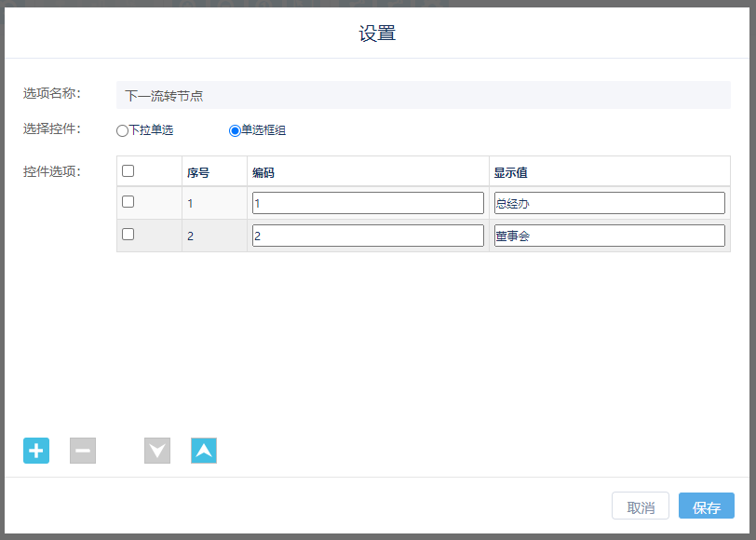Image resolution: width=756 pixels, height=540 pixels.
Task: Click the 选项名称 field showing 下一流转节点
Action: (423, 95)
